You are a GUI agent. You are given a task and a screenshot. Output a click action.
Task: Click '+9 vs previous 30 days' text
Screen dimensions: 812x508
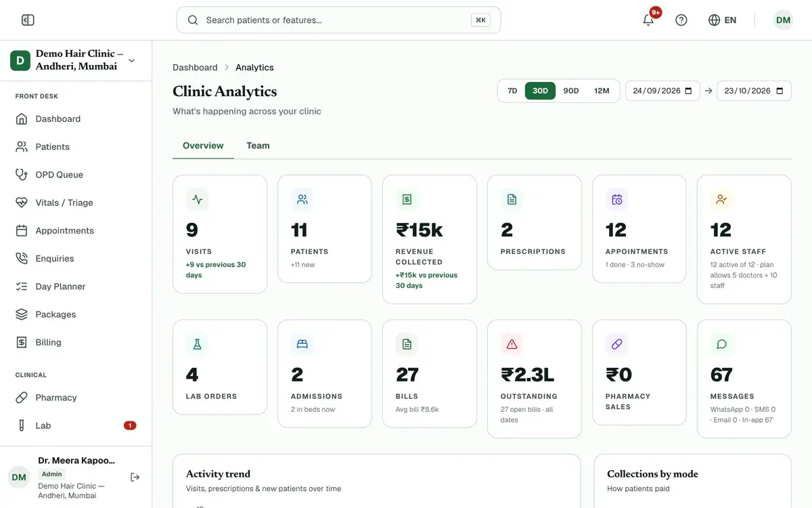(x=216, y=270)
